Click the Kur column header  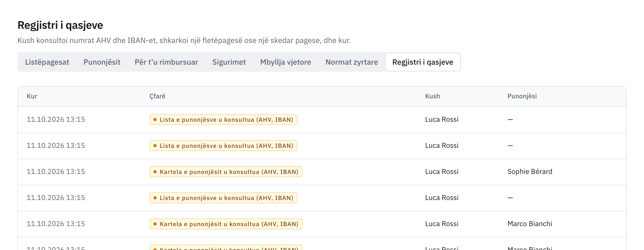tap(32, 96)
